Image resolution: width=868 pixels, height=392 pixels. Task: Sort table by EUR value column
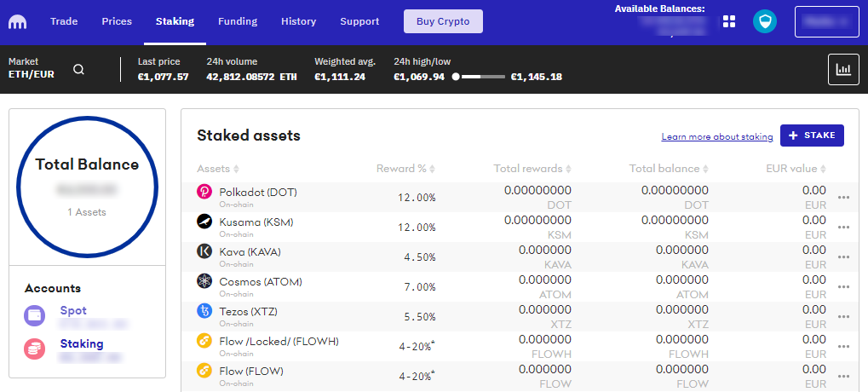click(x=796, y=169)
